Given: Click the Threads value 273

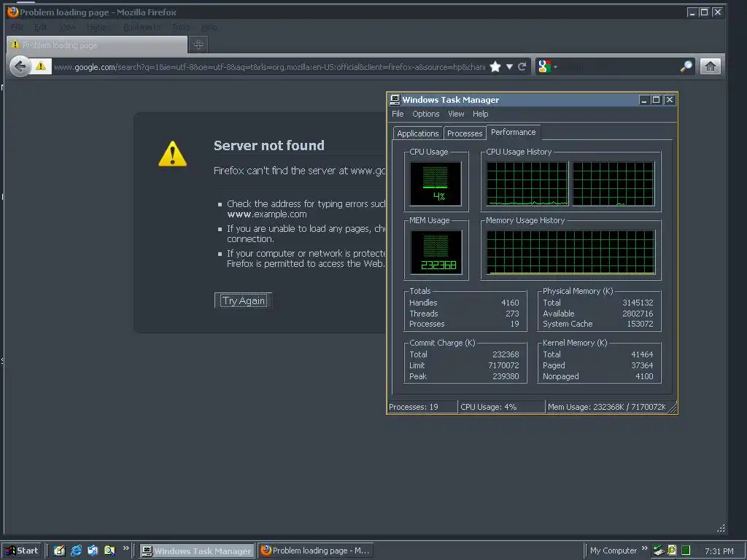Looking at the screenshot, I should (512, 314).
